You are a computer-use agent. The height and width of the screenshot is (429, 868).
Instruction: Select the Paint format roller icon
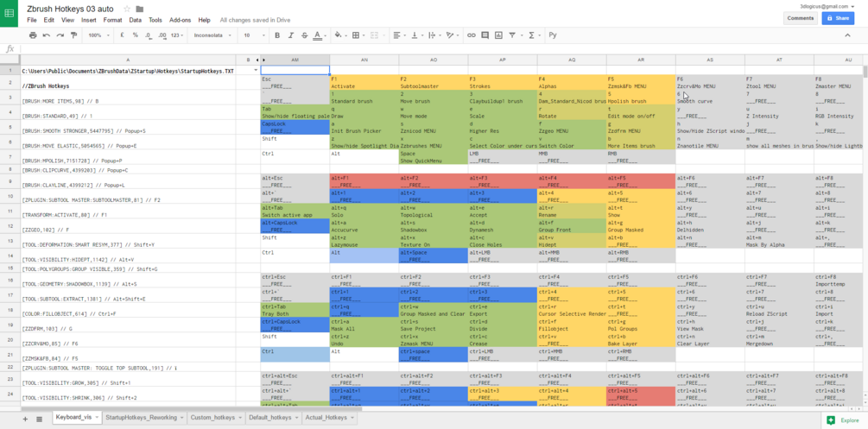point(73,35)
